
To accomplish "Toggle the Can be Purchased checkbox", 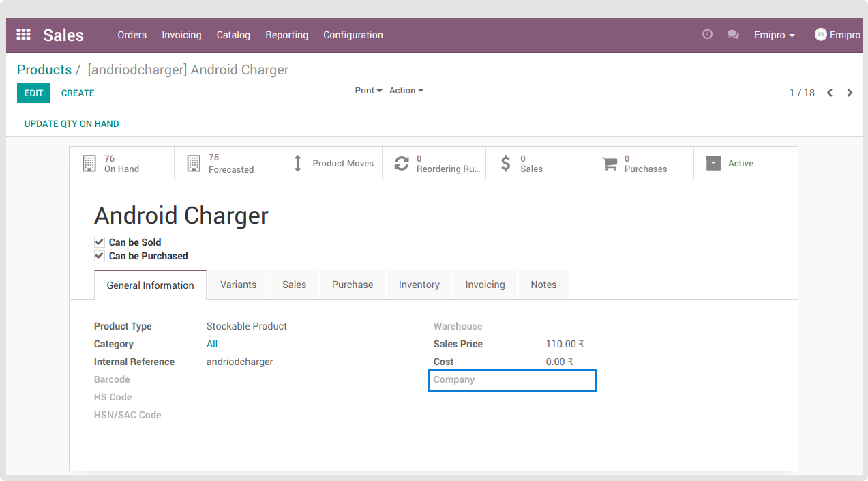I will coord(100,256).
